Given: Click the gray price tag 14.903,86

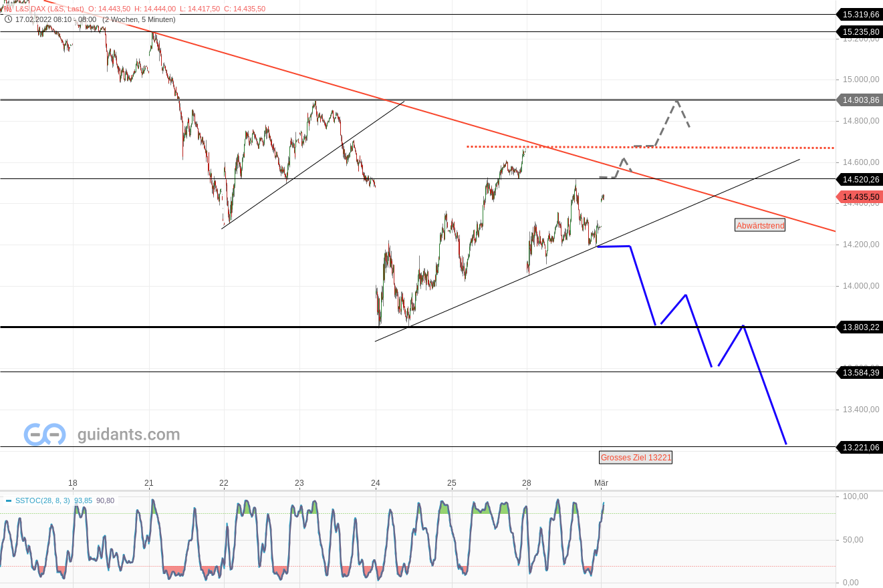Looking at the screenshot, I should (860, 100).
